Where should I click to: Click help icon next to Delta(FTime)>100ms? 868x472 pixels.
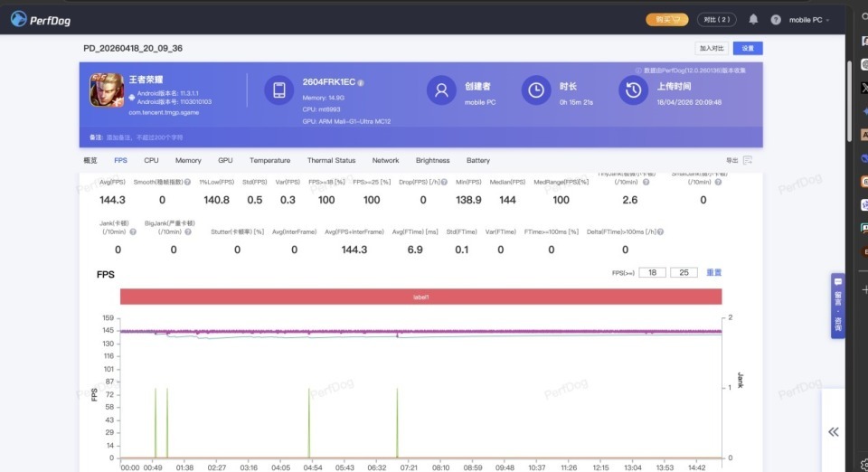coord(660,231)
